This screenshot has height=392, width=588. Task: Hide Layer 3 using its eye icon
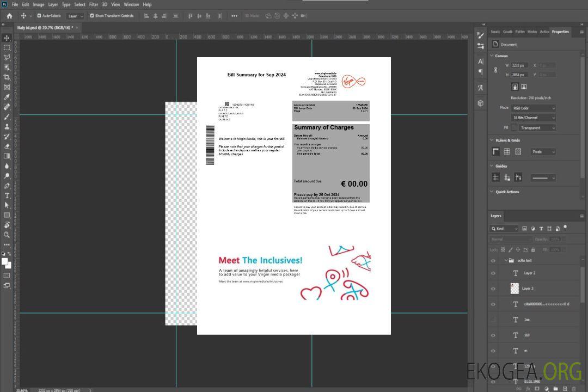tap(493, 289)
